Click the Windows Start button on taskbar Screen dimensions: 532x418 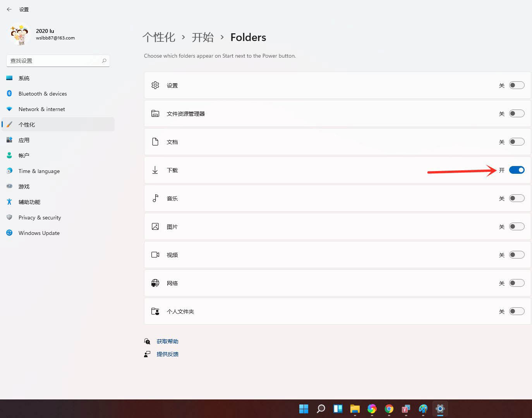click(304, 409)
